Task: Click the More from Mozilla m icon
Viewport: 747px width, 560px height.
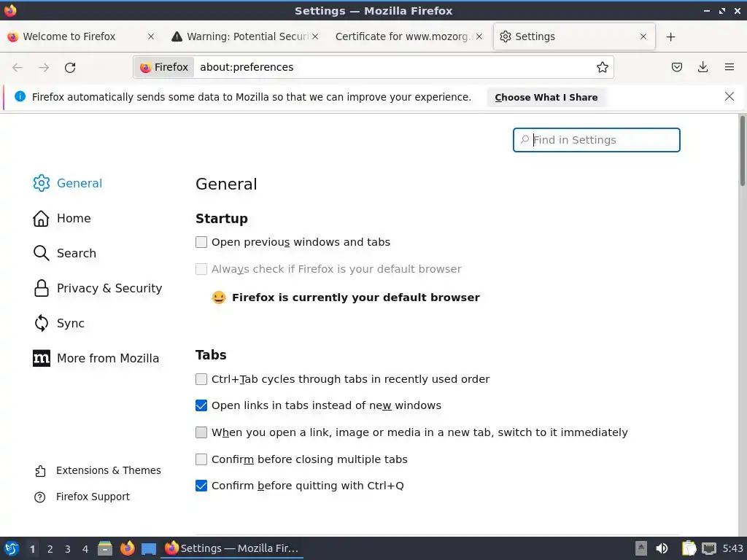Action: [41, 358]
